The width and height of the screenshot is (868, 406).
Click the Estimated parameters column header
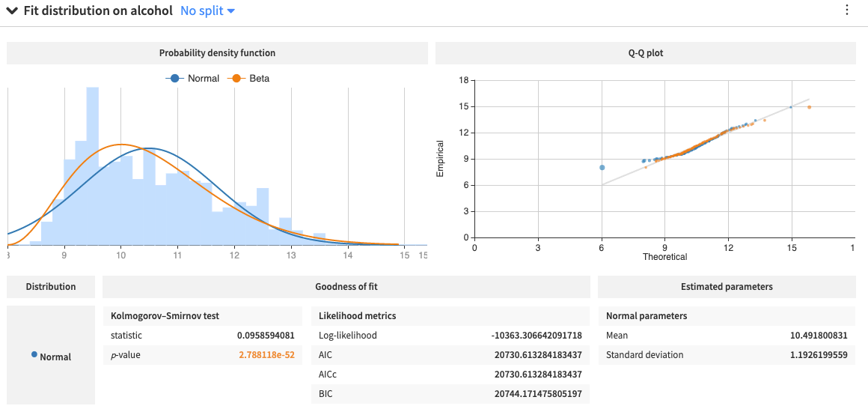[x=726, y=286]
